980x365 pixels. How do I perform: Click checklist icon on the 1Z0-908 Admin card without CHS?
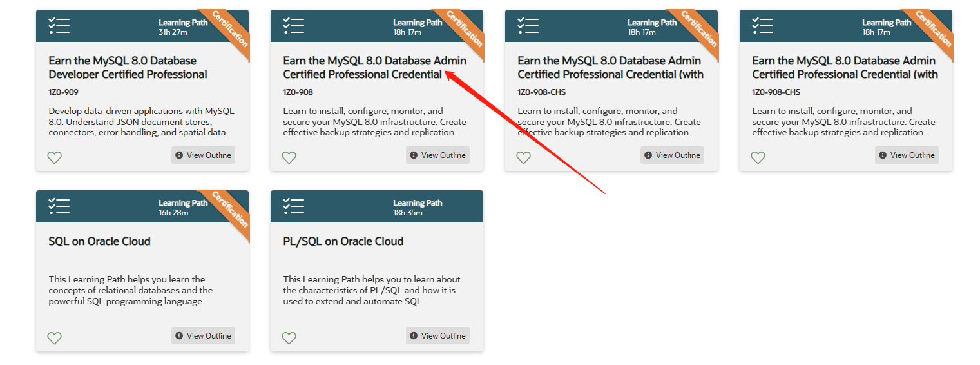click(294, 26)
